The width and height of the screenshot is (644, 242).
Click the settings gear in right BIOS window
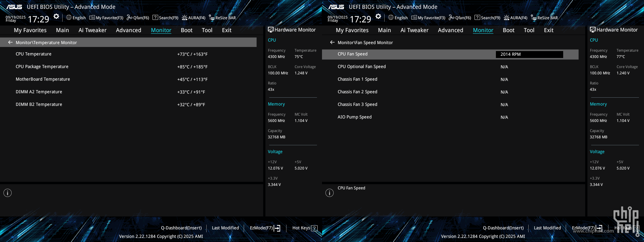point(378,16)
